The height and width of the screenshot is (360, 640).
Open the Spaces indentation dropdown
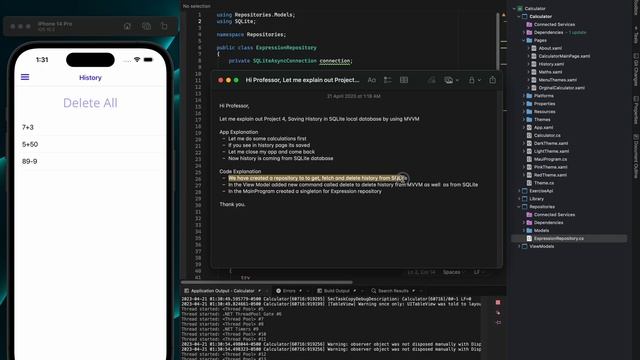point(453,272)
